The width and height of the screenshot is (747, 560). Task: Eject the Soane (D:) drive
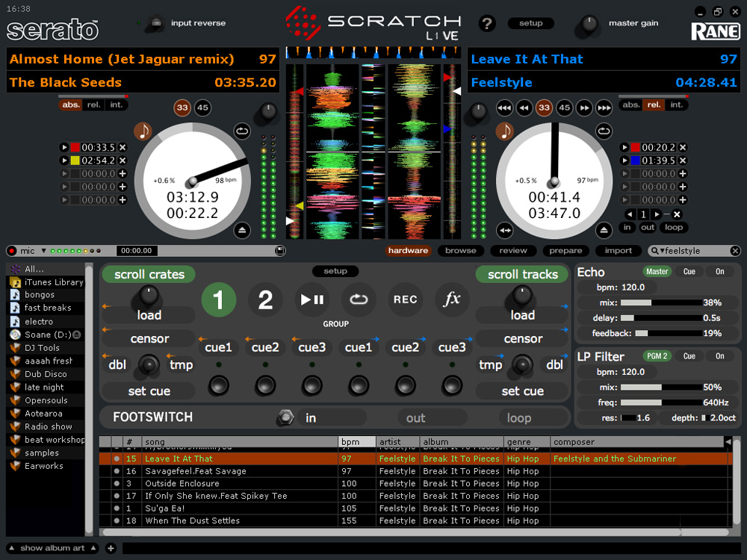(76, 335)
